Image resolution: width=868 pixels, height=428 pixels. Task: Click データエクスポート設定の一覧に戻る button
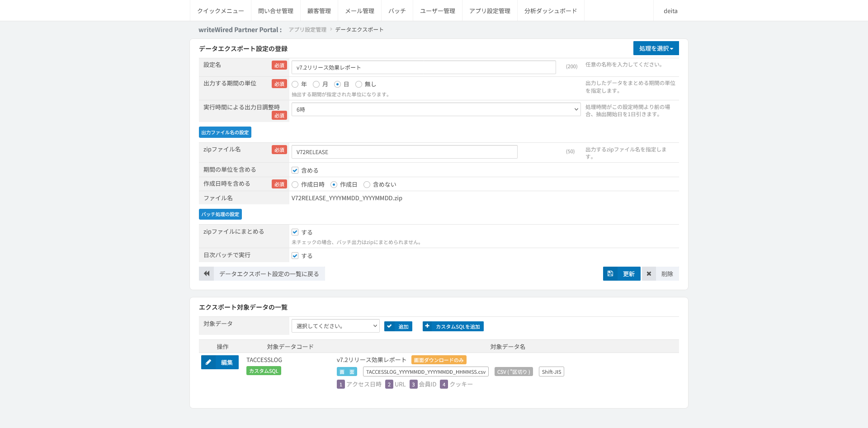(x=262, y=273)
